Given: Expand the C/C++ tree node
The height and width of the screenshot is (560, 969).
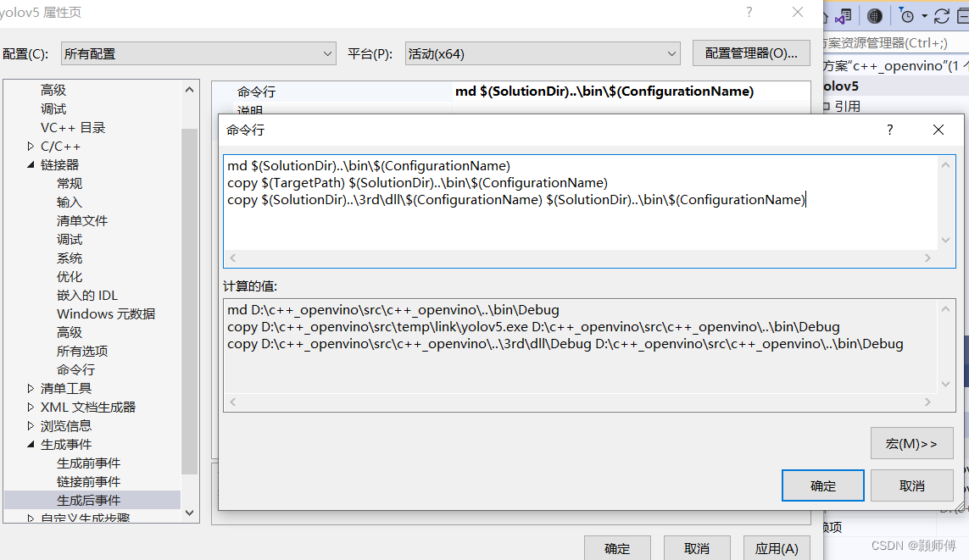Looking at the screenshot, I should (31, 147).
